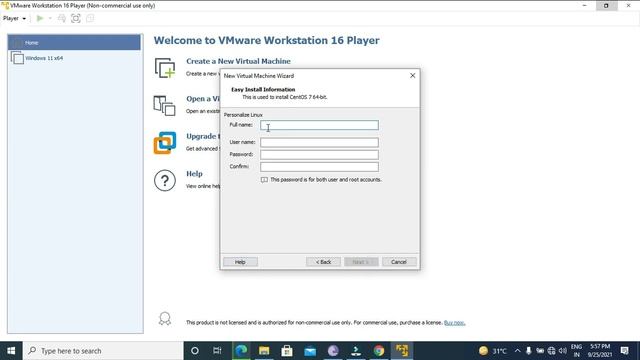Click the microphone tray icon
This screenshot has height=360, width=640.
(529, 351)
